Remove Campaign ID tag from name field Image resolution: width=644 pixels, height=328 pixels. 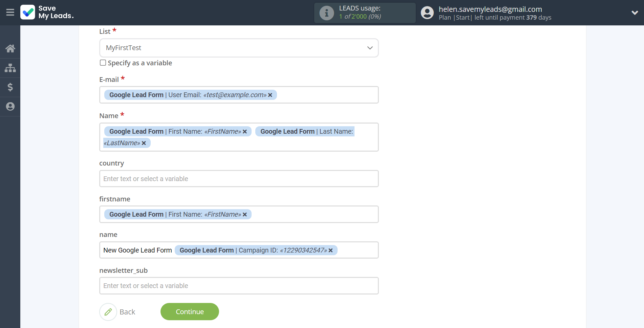click(331, 250)
